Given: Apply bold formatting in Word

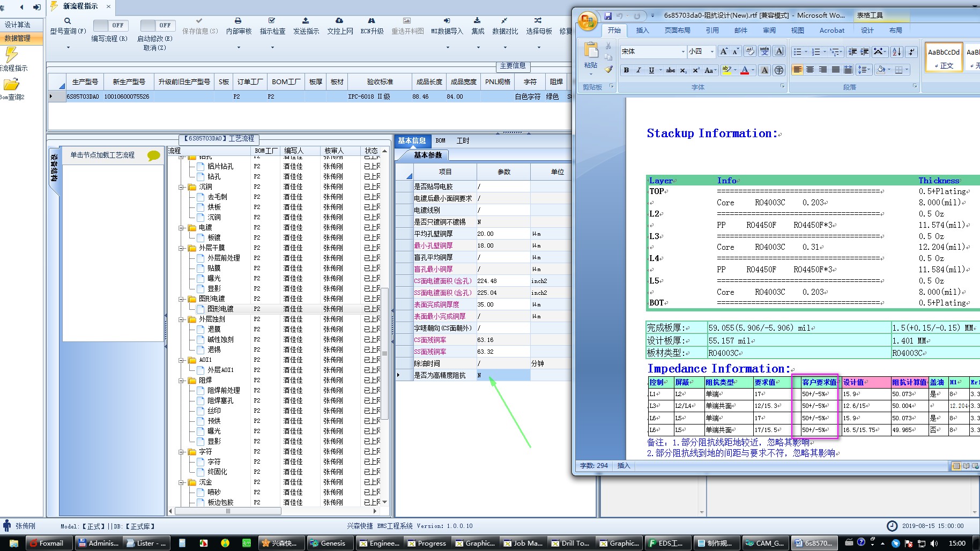Looking at the screenshot, I should point(626,70).
